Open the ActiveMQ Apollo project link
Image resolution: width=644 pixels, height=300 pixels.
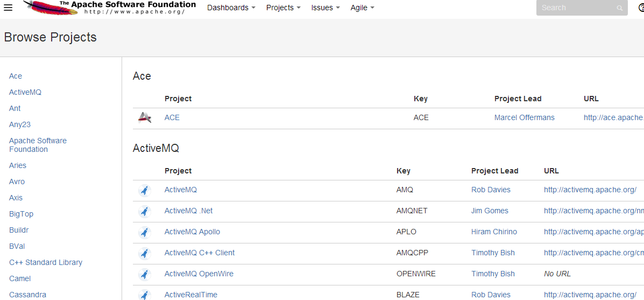[192, 232]
